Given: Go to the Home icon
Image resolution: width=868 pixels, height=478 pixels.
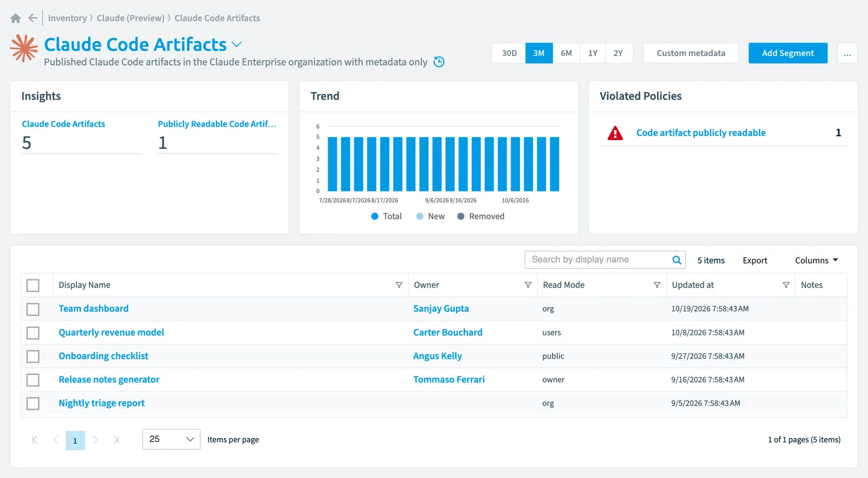Looking at the screenshot, I should click(16, 18).
